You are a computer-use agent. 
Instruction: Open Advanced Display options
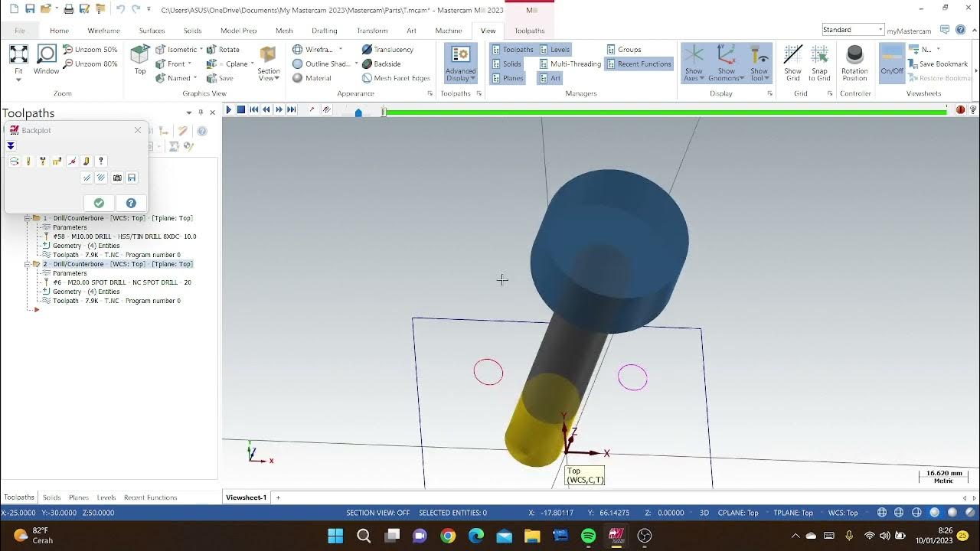point(461,64)
